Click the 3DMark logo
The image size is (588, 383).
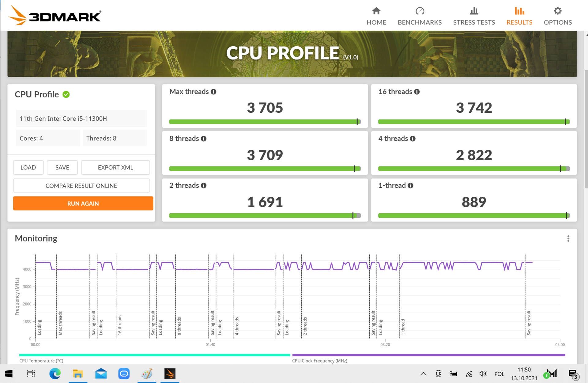click(55, 15)
